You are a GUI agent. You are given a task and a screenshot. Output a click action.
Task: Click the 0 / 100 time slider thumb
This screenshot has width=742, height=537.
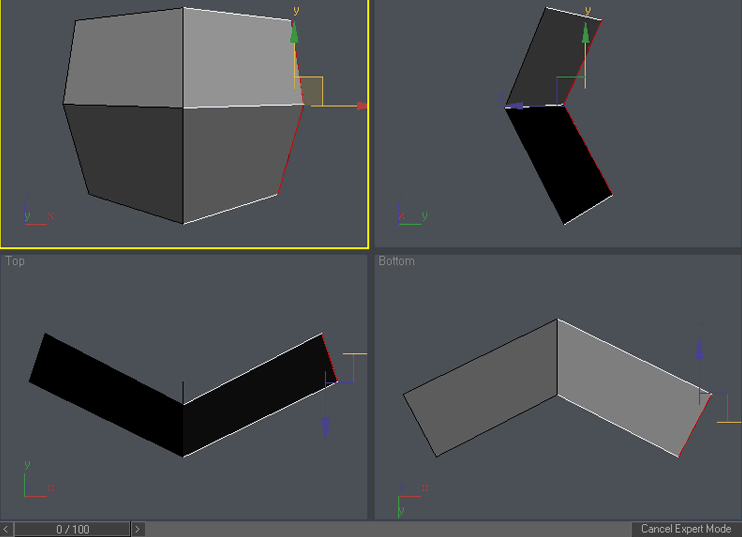pyautogui.click(x=72, y=529)
